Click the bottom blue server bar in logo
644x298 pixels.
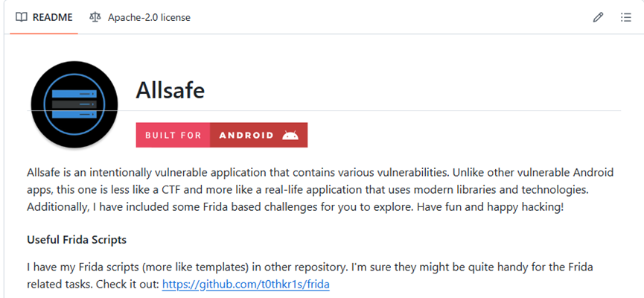coord(74,115)
